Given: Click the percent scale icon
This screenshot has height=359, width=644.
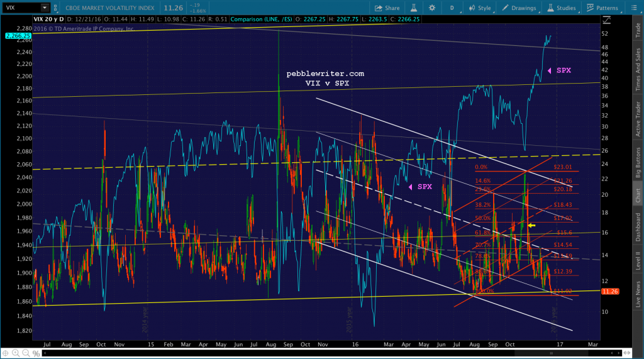Looking at the screenshot, I should (x=36, y=353).
